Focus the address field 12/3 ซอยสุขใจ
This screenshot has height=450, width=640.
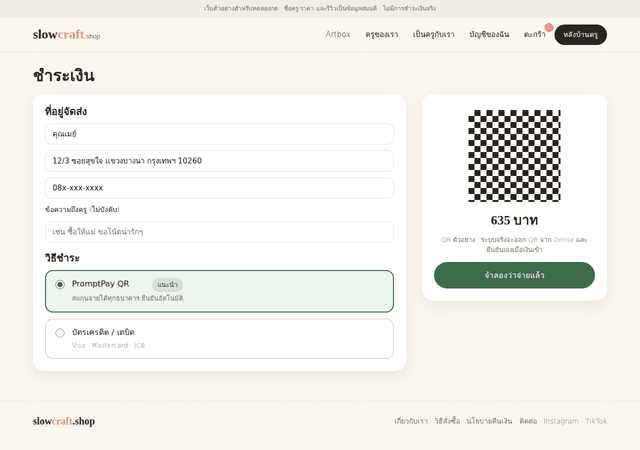(x=219, y=161)
